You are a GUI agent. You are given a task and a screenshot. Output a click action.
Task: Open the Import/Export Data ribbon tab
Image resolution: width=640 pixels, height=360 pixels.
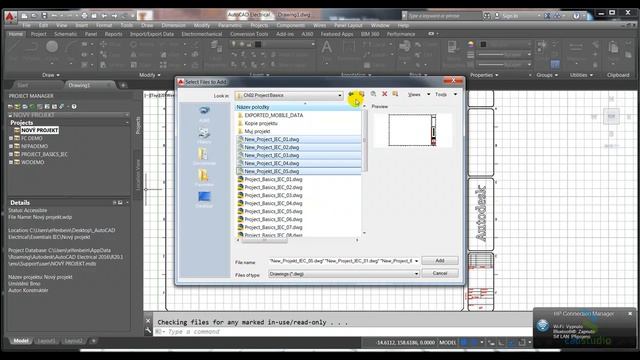click(x=152, y=34)
